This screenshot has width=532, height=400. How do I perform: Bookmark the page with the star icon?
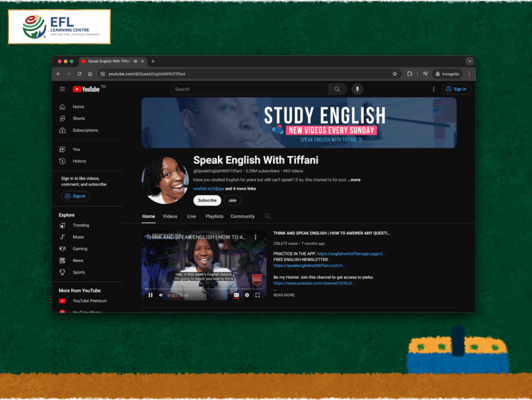[395, 74]
